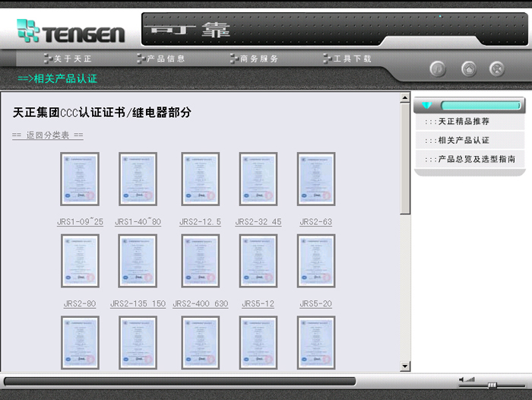View certificate thumbnail above JRS1-09~25

tap(80, 179)
